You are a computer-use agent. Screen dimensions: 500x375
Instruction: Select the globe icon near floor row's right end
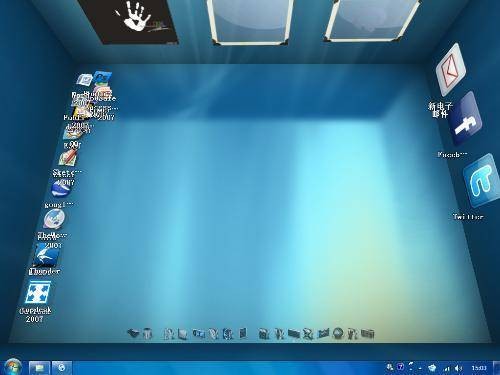click(x=338, y=333)
